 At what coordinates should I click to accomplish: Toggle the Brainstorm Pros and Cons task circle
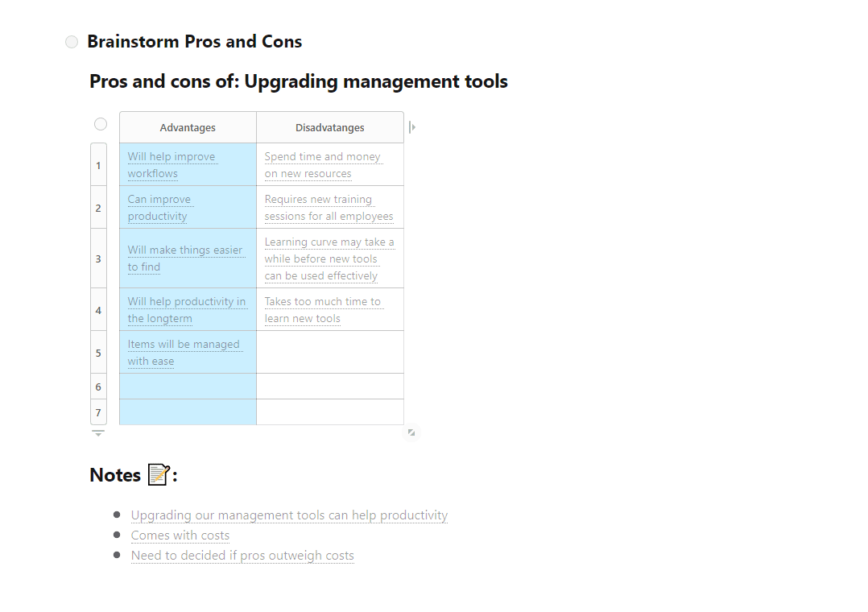[x=72, y=42]
